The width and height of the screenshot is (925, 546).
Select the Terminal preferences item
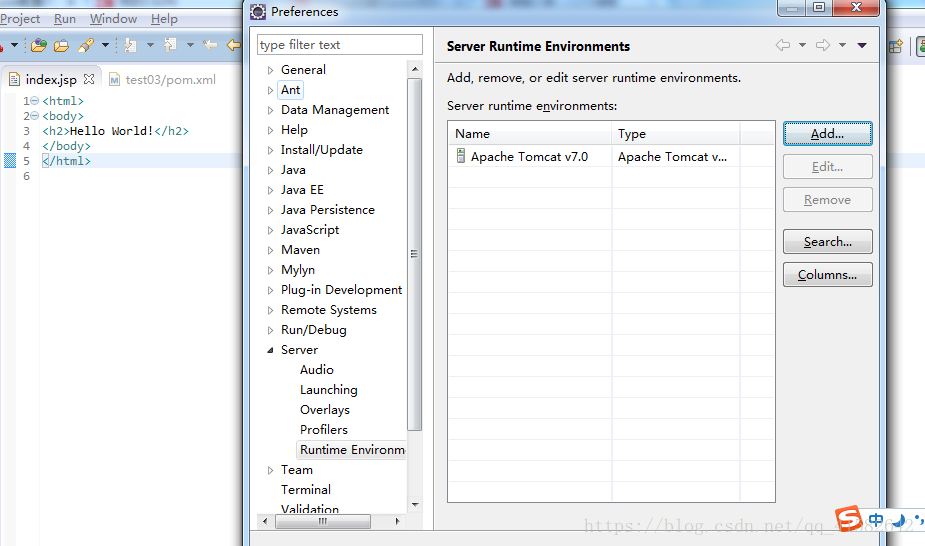tap(306, 489)
